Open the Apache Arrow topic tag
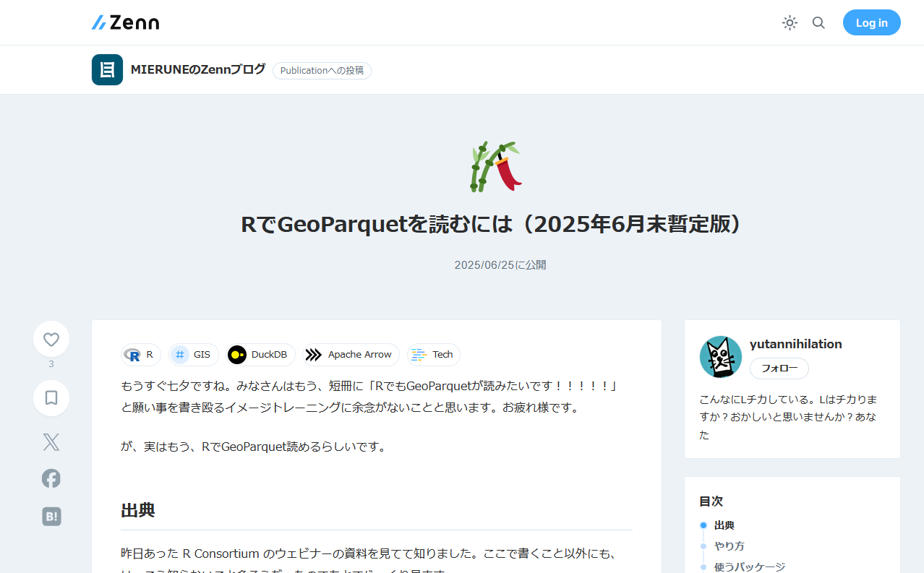The width and height of the screenshot is (924, 573). (x=351, y=355)
